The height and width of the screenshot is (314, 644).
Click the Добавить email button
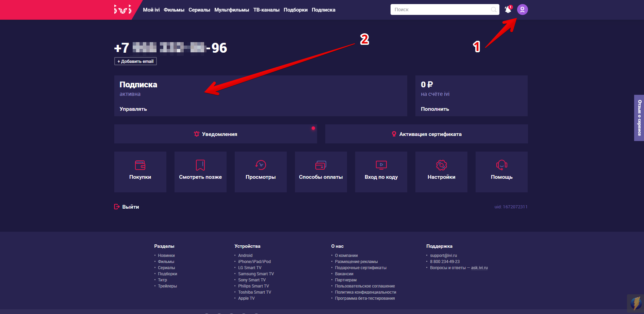point(135,61)
